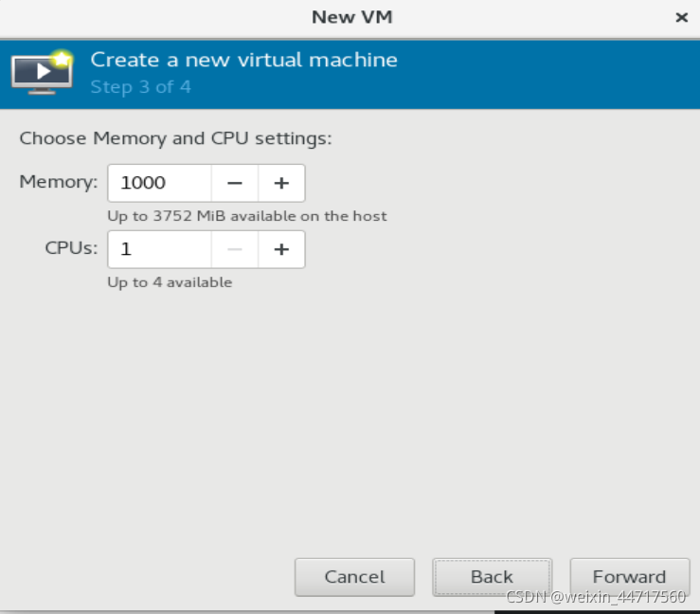Click the 'Memory:' label
Screen dimensions: 700x614
(x=59, y=182)
